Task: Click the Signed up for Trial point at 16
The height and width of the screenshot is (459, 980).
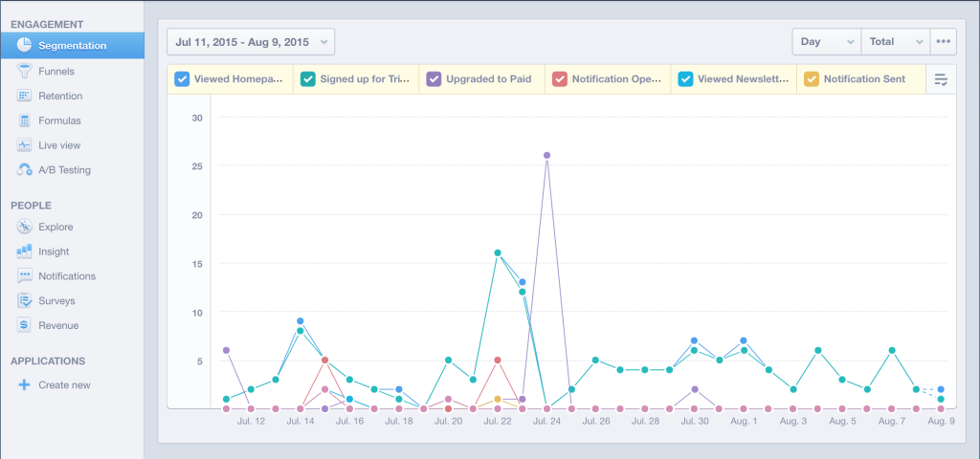Action: coord(498,252)
